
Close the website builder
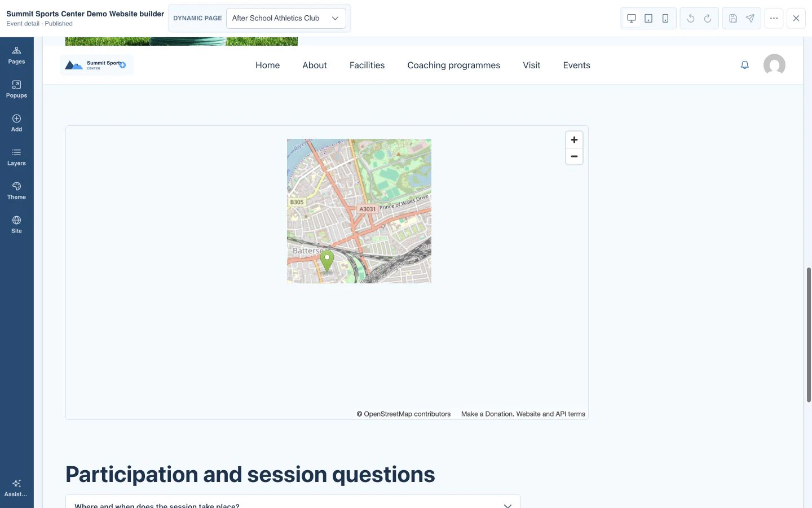(796, 18)
